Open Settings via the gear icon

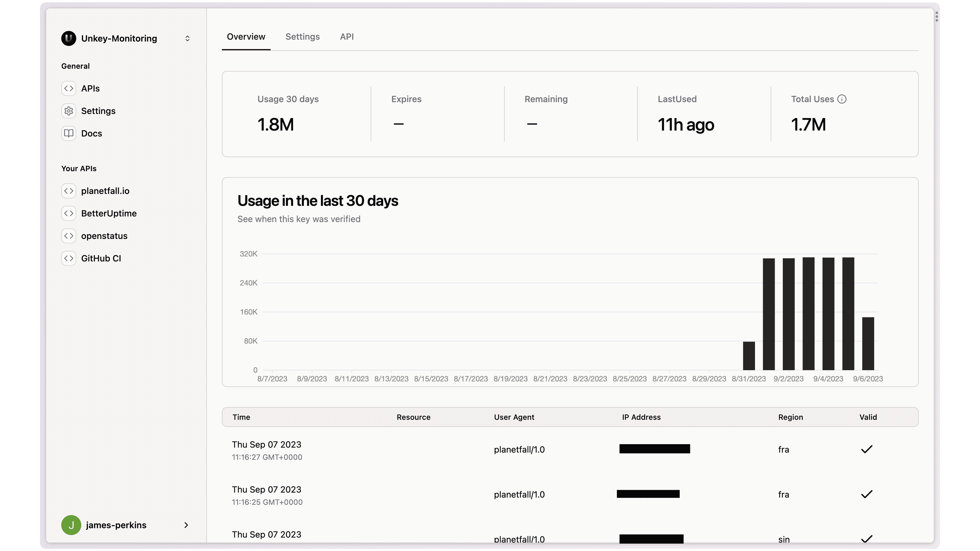[69, 111]
